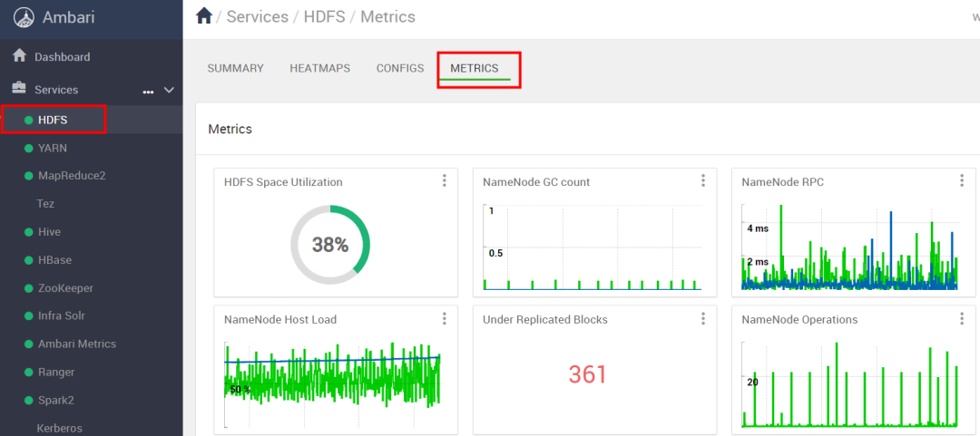Image resolution: width=980 pixels, height=436 pixels.
Task: Click the 38% space utilization gauge
Action: (330, 244)
